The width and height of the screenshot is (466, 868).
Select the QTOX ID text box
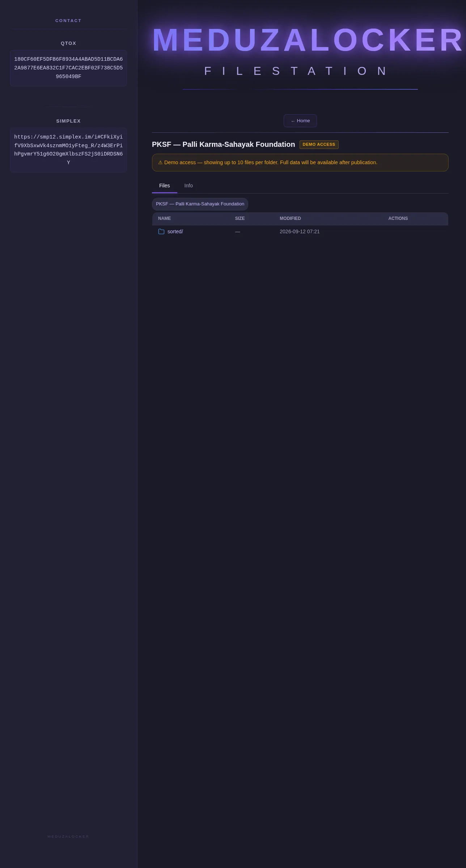point(68,68)
